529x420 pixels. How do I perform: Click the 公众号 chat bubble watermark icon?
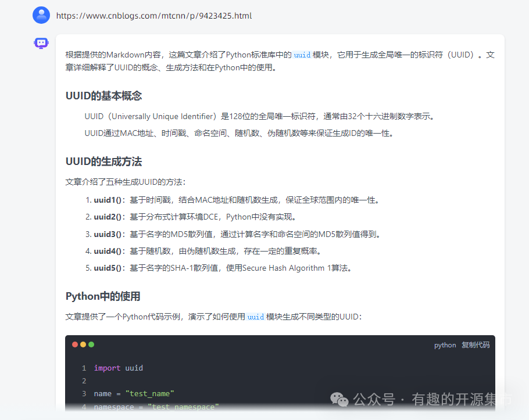click(339, 400)
